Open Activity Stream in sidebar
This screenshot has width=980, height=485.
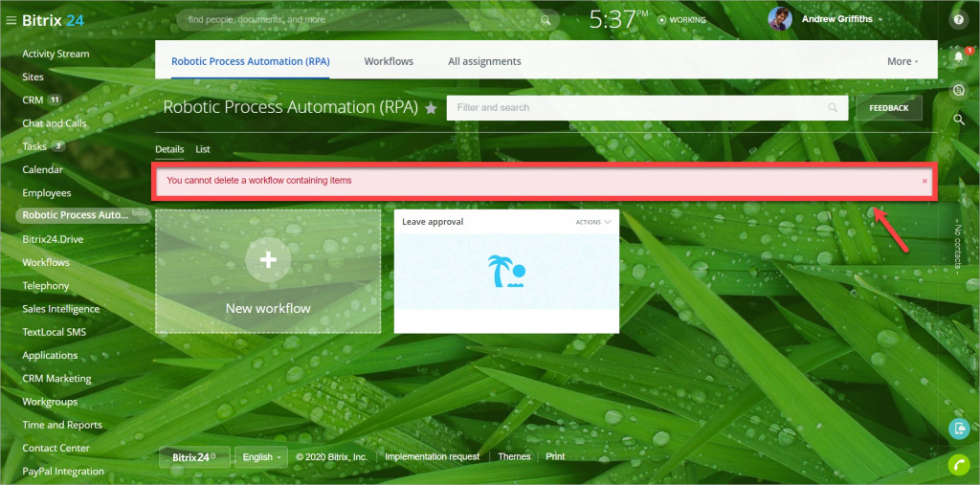[56, 54]
